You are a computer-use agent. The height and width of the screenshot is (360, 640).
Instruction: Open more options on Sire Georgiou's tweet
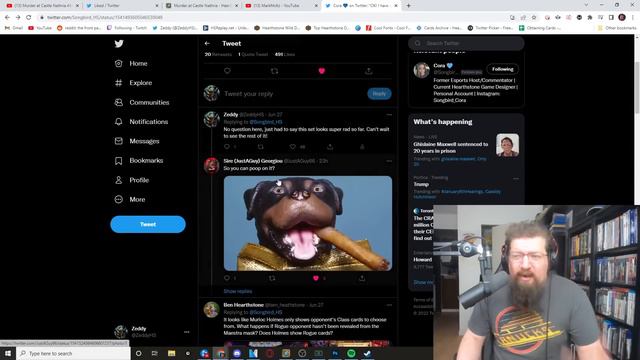[389, 161]
